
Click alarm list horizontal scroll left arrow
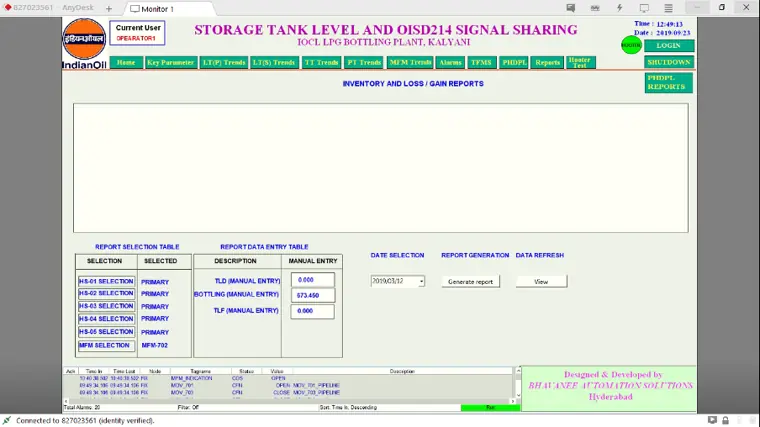pos(66,401)
